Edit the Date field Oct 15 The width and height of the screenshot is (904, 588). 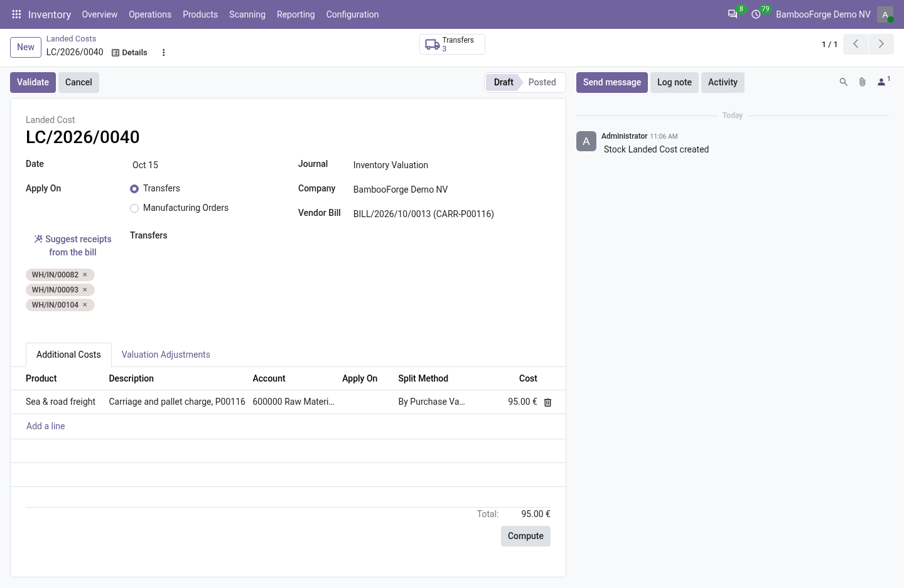coord(204,165)
